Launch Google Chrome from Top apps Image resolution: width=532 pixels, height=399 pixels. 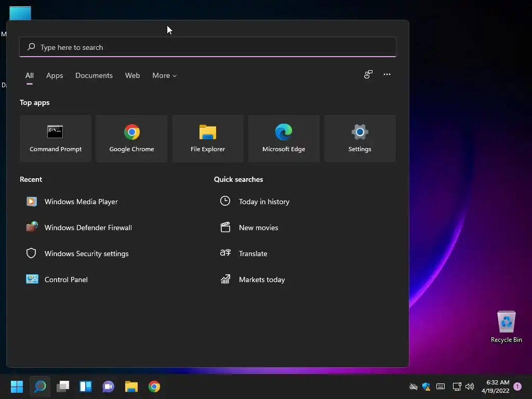click(131, 139)
